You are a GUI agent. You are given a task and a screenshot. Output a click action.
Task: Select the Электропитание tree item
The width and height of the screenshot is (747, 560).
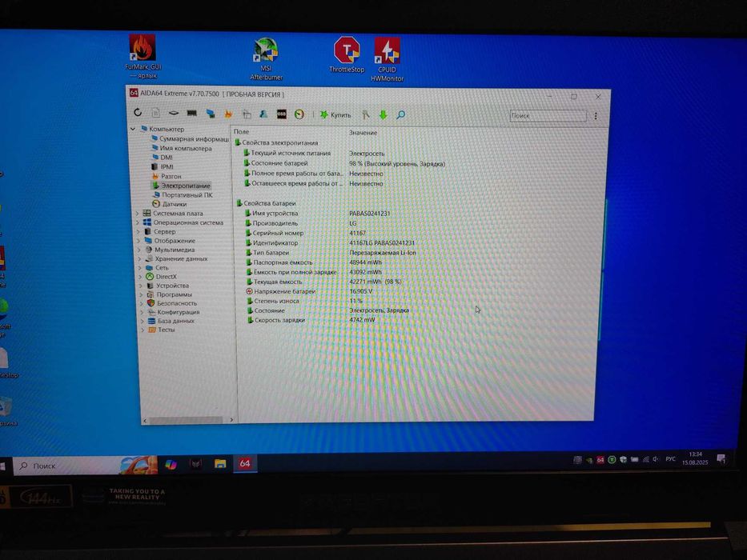[x=181, y=186]
